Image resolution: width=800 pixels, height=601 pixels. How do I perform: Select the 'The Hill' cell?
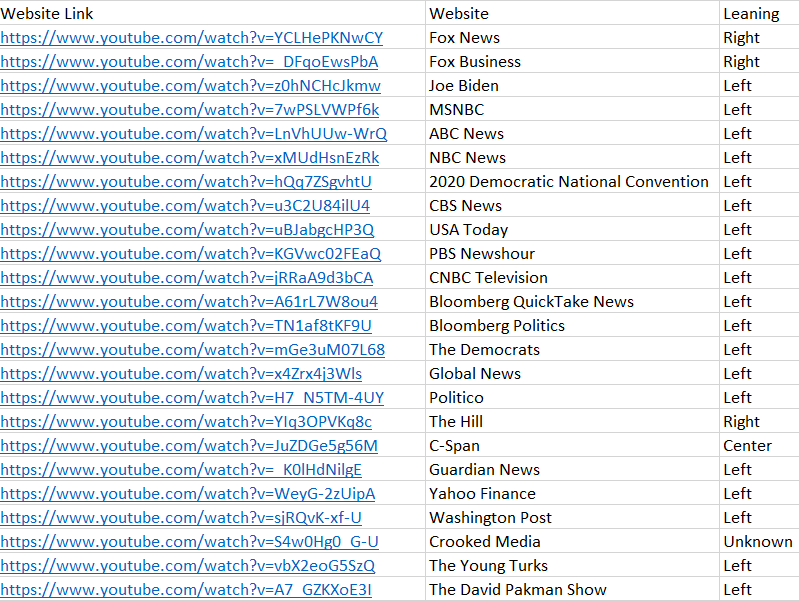click(572, 421)
